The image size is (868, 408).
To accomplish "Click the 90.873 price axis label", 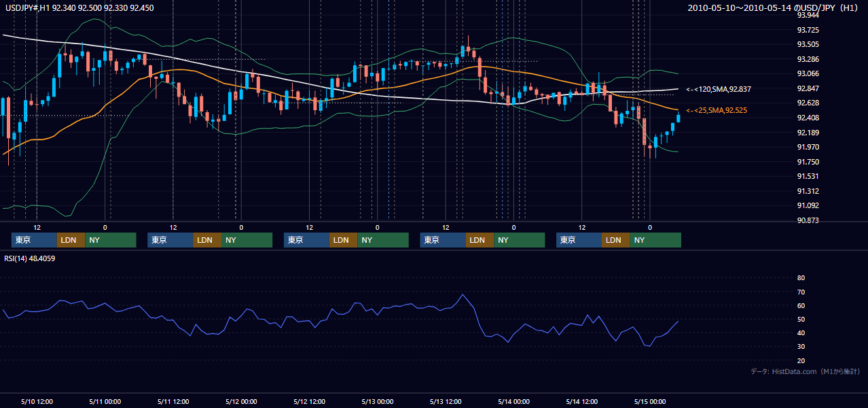I will [x=808, y=220].
